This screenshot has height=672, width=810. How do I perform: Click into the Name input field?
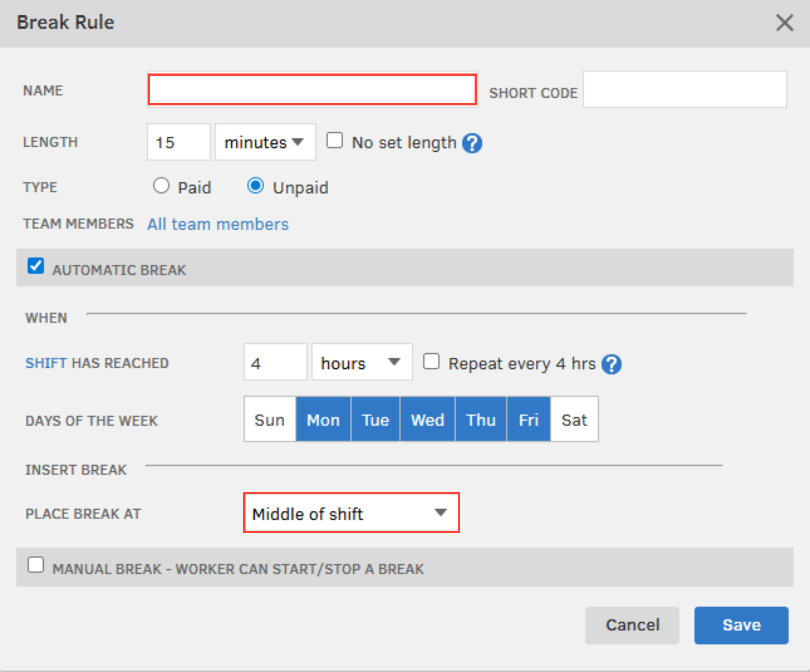pos(312,89)
